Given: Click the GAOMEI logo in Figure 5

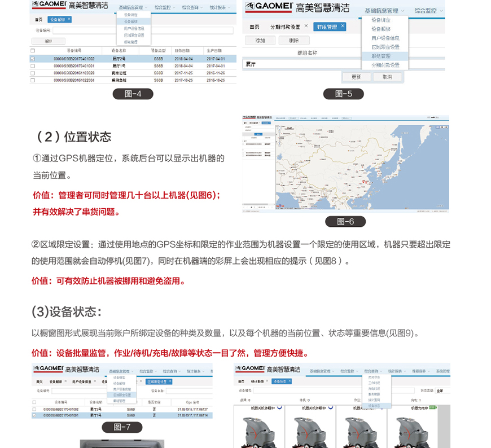Looking at the screenshot, I should 269,7.
